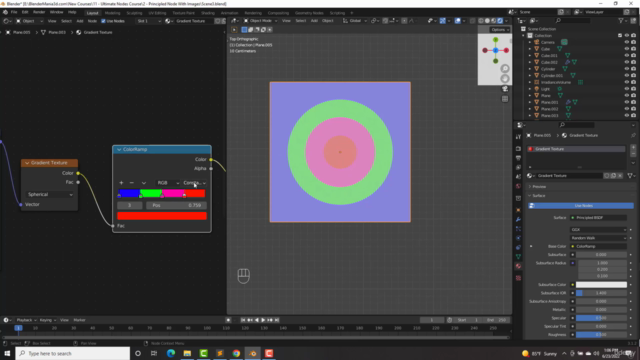Add material slot with plus button
The height and width of the screenshot is (360, 640).
click(633, 147)
